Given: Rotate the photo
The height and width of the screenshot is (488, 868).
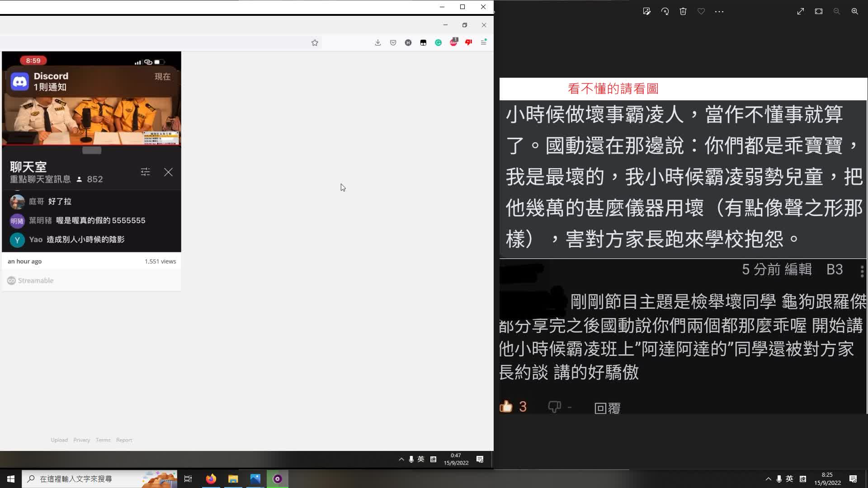Looking at the screenshot, I should click(665, 11).
